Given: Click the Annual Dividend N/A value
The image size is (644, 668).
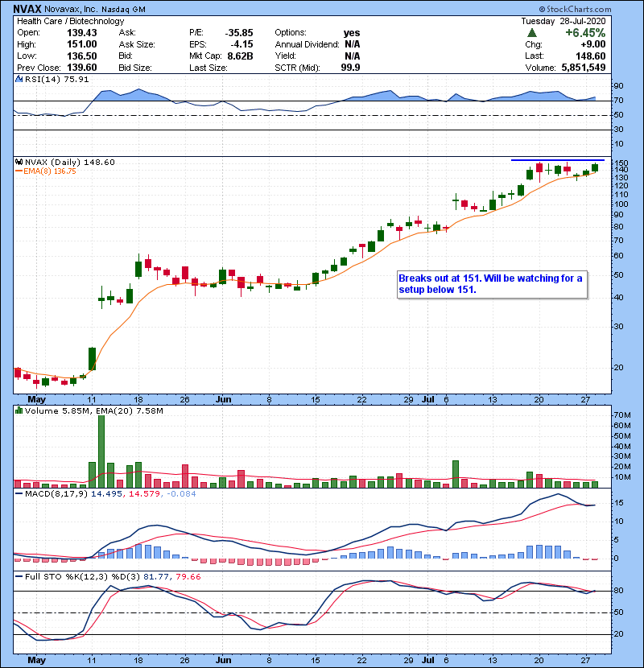Looking at the screenshot, I should 353,44.
